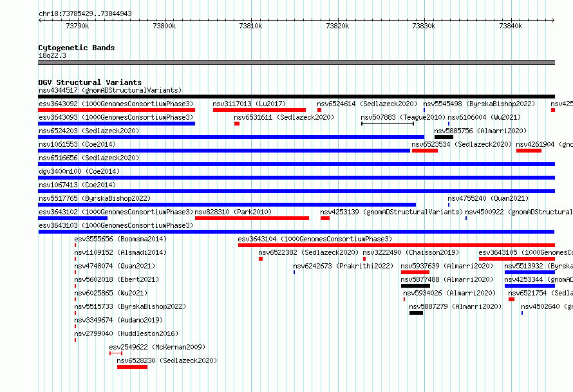
Task: Click nsv3222490 (Chaisson2019) label
Action: pos(411,252)
